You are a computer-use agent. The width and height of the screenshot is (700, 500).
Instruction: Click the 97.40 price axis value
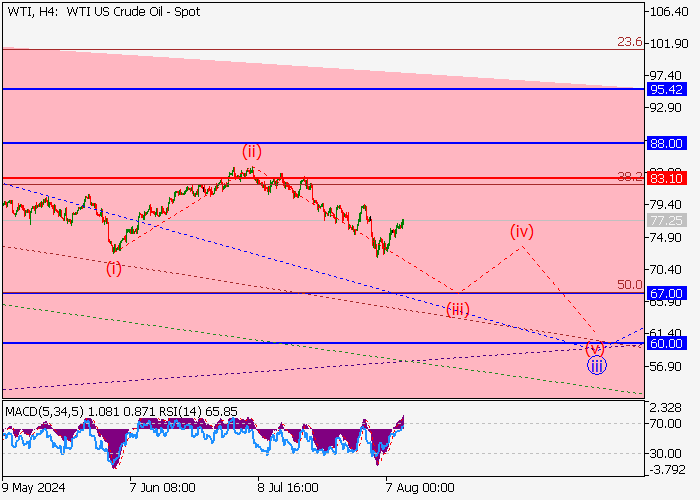[666, 75]
